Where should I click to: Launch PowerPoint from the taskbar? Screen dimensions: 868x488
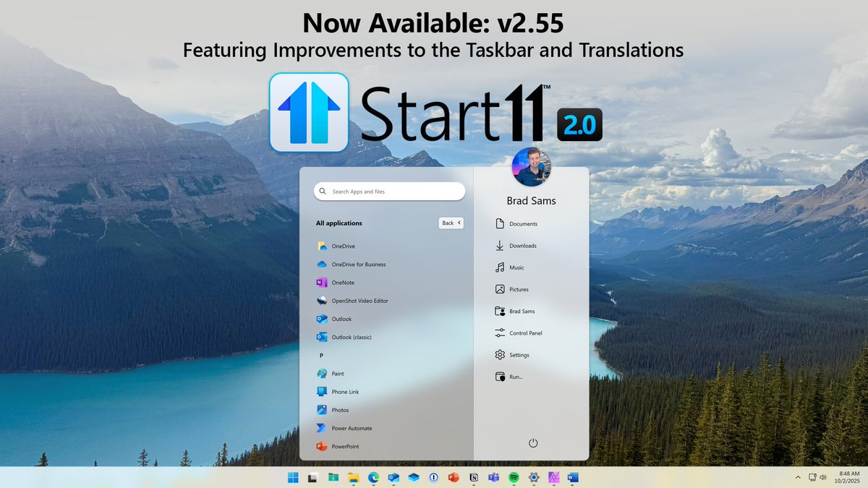454,477
